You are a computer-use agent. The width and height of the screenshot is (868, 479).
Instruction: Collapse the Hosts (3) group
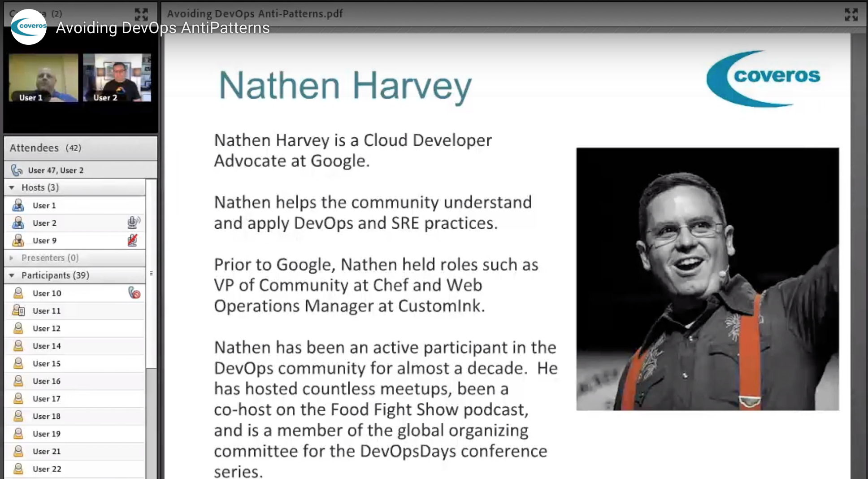[x=12, y=187]
